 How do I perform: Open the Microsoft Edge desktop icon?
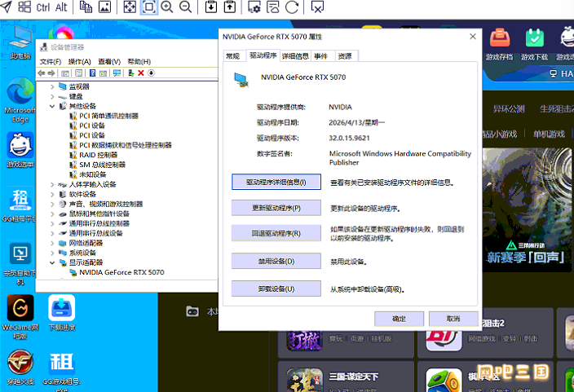click(20, 99)
